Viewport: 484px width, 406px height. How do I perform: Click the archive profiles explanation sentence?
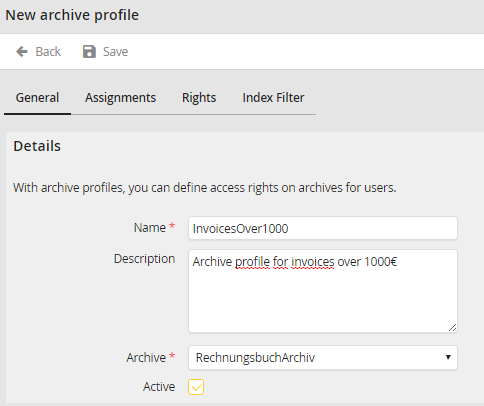[205, 188]
